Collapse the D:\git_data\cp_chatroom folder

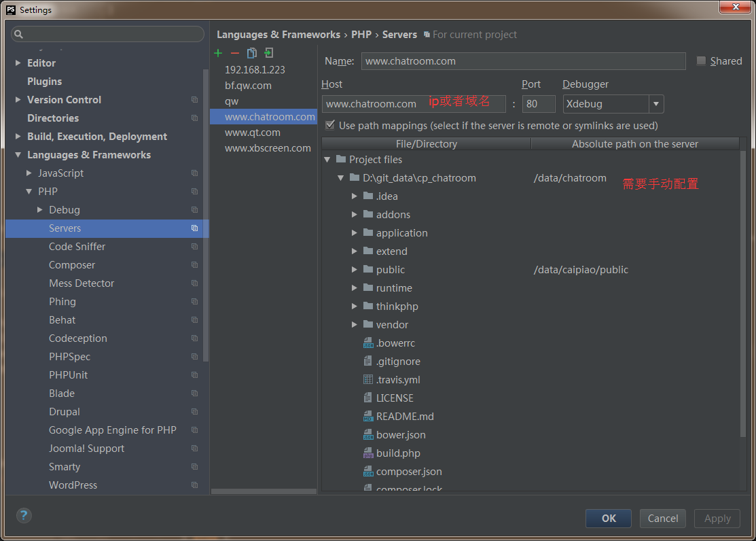point(340,177)
